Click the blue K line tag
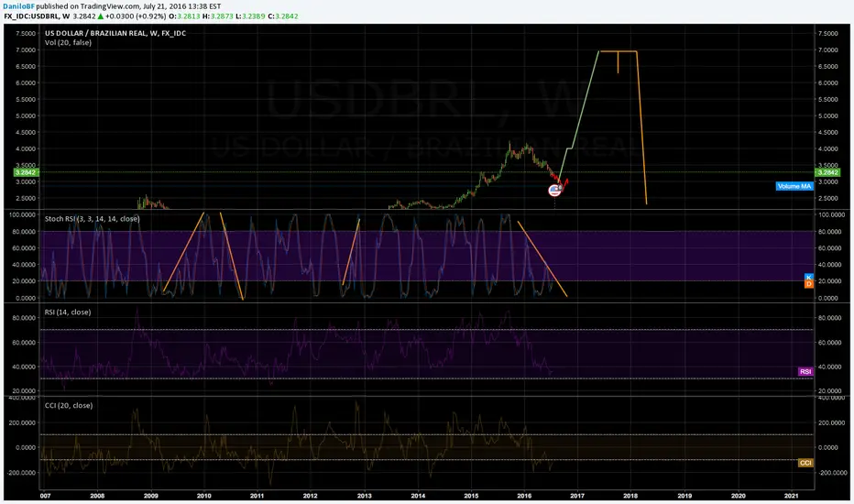 pos(809,278)
